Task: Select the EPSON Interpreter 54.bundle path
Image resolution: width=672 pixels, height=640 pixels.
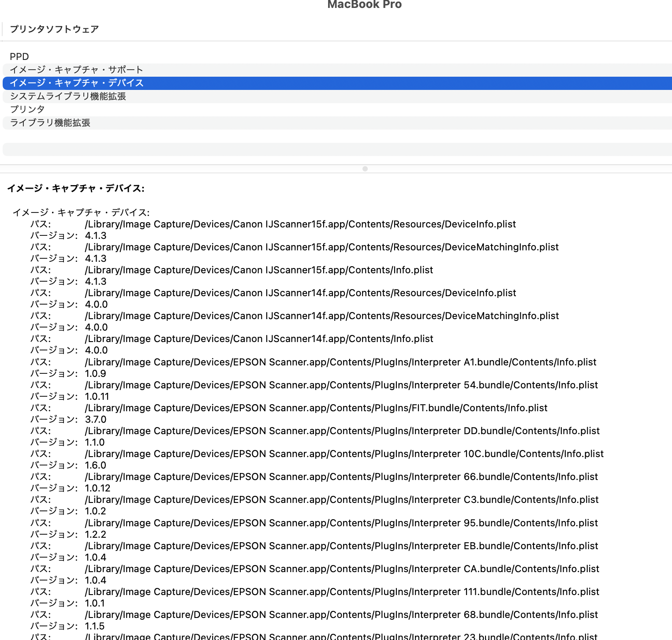Action: pos(341,385)
